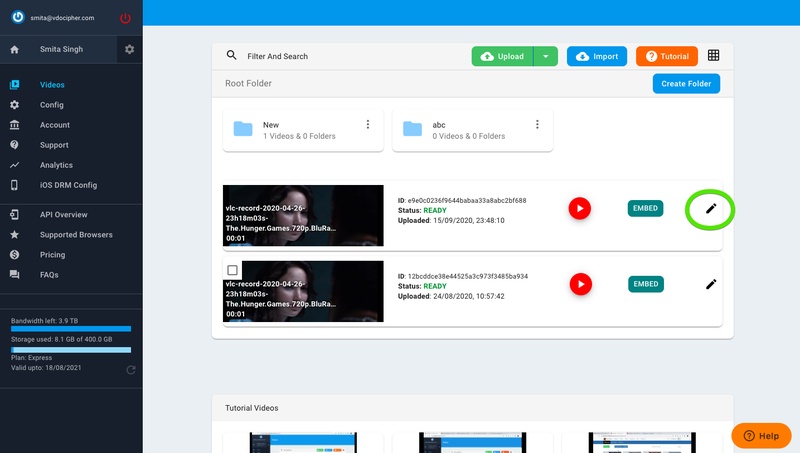Click the search magnifier icon
The height and width of the screenshot is (453, 800).
(x=232, y=55)
